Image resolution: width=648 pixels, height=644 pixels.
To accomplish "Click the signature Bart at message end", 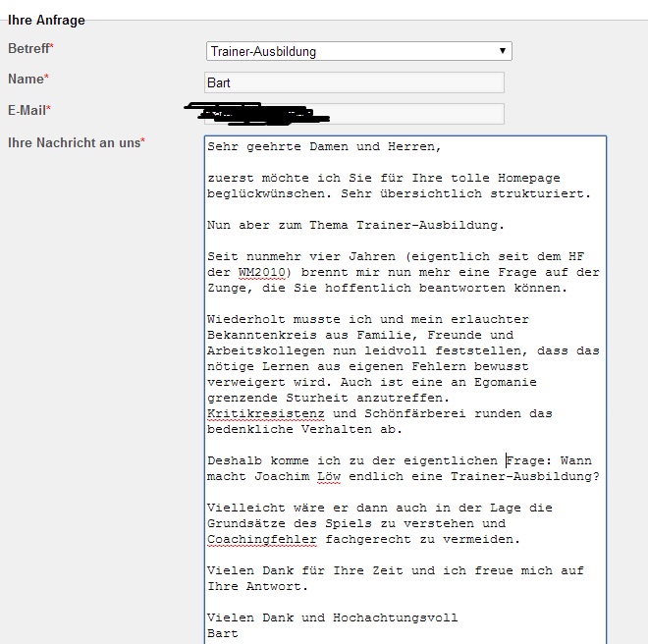I will tap(223, 633).
